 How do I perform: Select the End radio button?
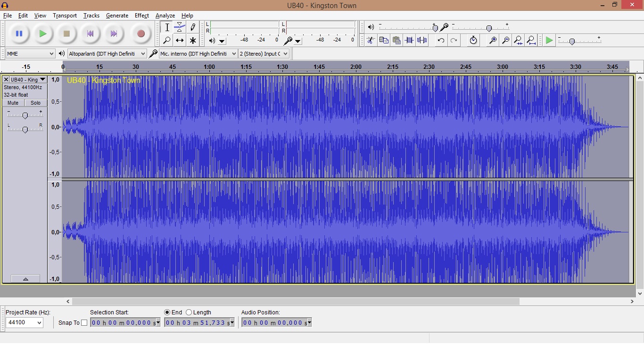click(x=167, y=312)
